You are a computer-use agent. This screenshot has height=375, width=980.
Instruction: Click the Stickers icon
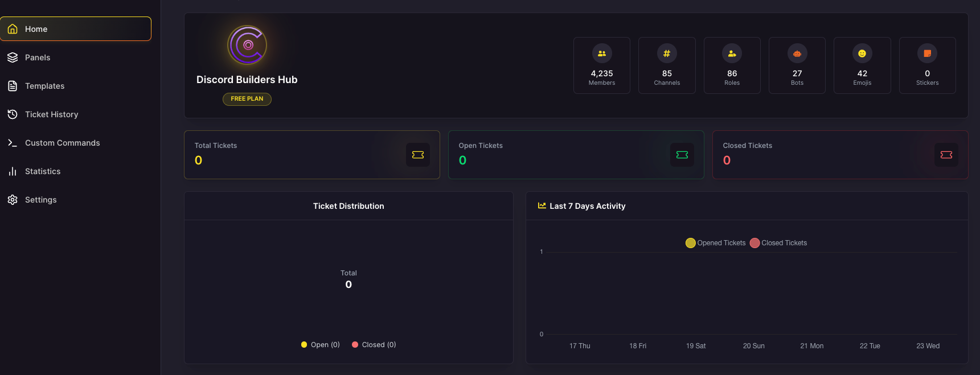click(928, 53)
